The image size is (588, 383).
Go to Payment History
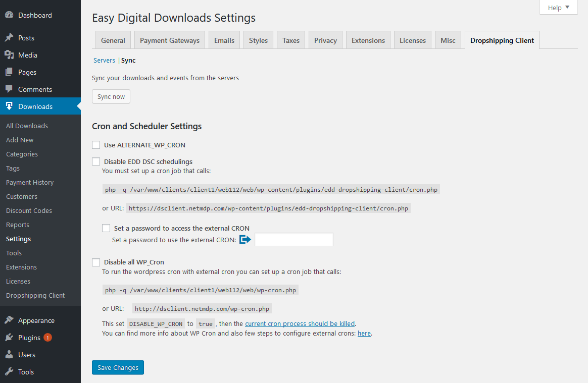pyautogui.click(x=30, y=182)
